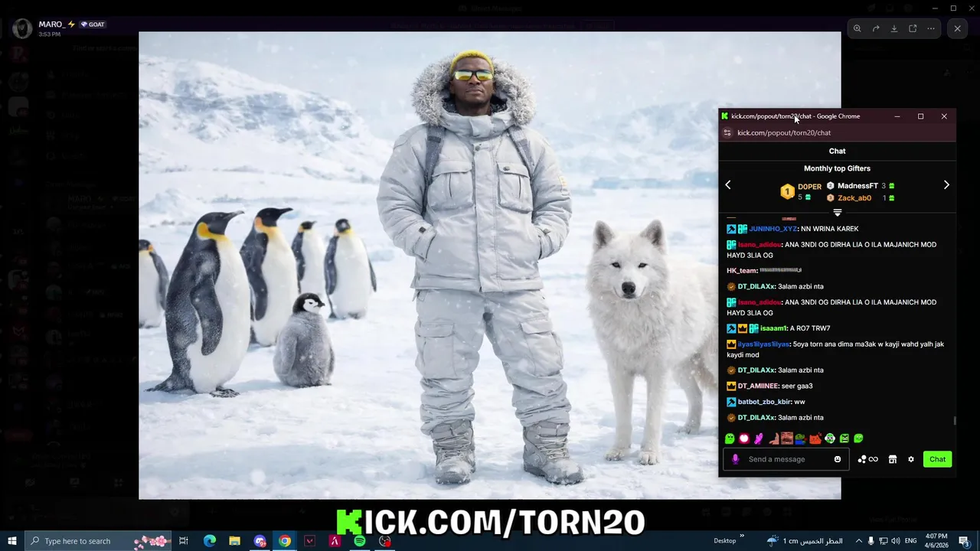Launch Microsoft Edge from taskbar
Image resolution: width=980 pixels, height=551 pixels.
pyautogui.click(x=210, y=541)
